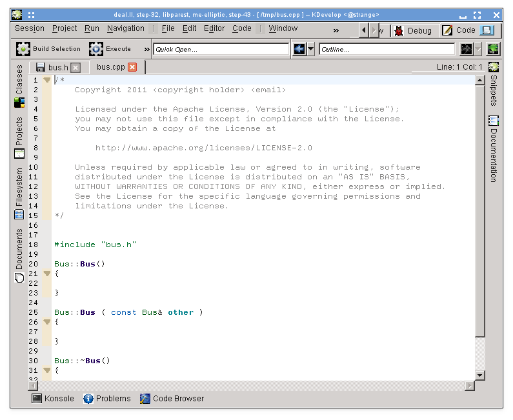Click the Build Selection gear icon
This screenshot has height=420, width=513.
(x=23, y=49)
